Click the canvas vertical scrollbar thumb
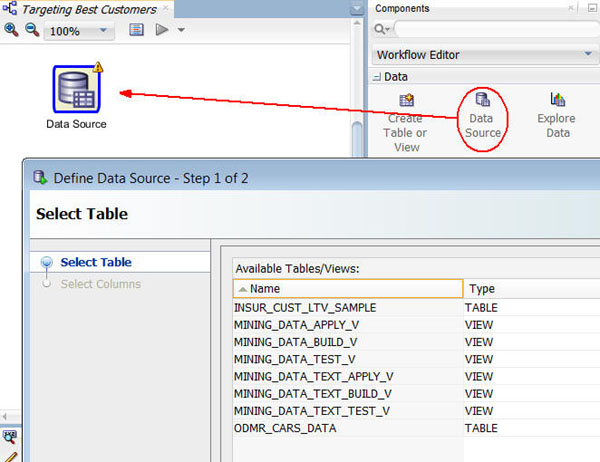Viewport: 600px width, 462px height. 357,139
